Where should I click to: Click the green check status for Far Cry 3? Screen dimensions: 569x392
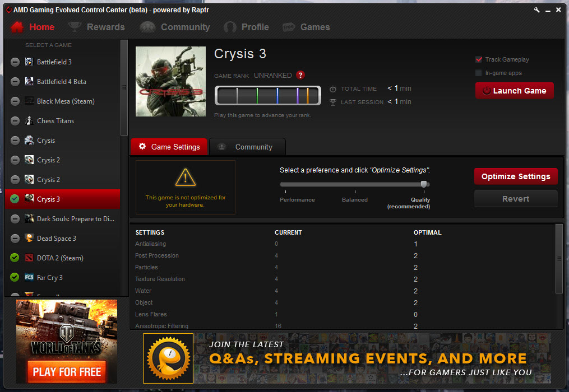[x=15, y=277]
